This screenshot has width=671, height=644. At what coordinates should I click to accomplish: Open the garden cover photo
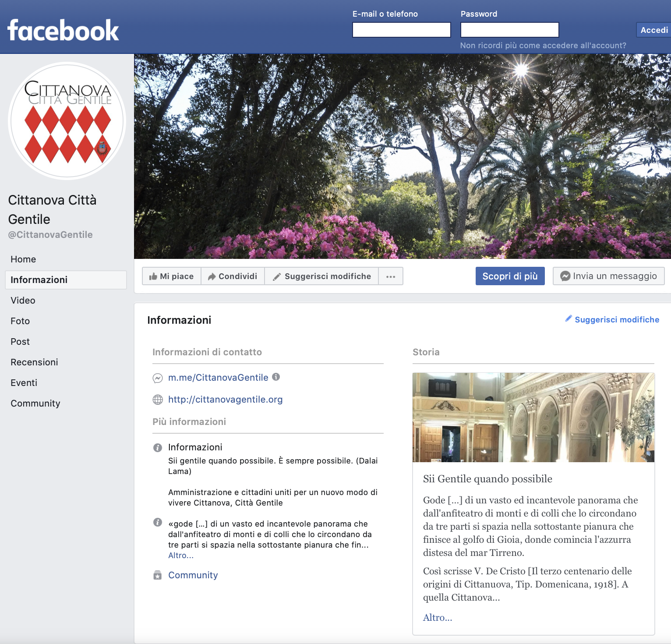click(x=403, y=156)
